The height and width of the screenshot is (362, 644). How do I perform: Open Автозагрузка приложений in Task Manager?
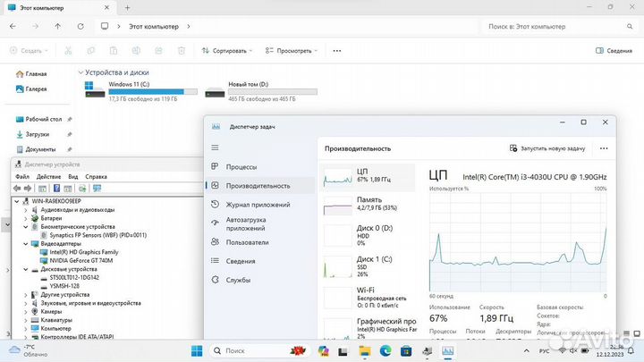259,223
